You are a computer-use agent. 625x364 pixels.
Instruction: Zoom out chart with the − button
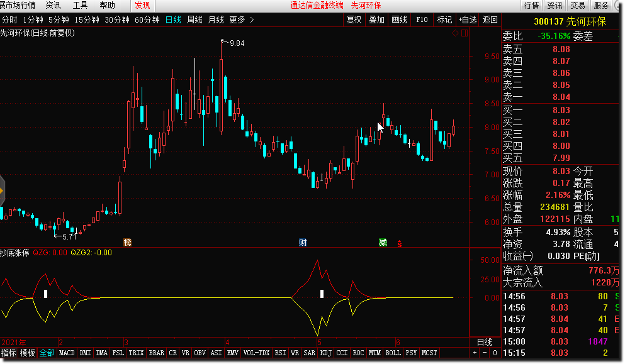(485, 353)
